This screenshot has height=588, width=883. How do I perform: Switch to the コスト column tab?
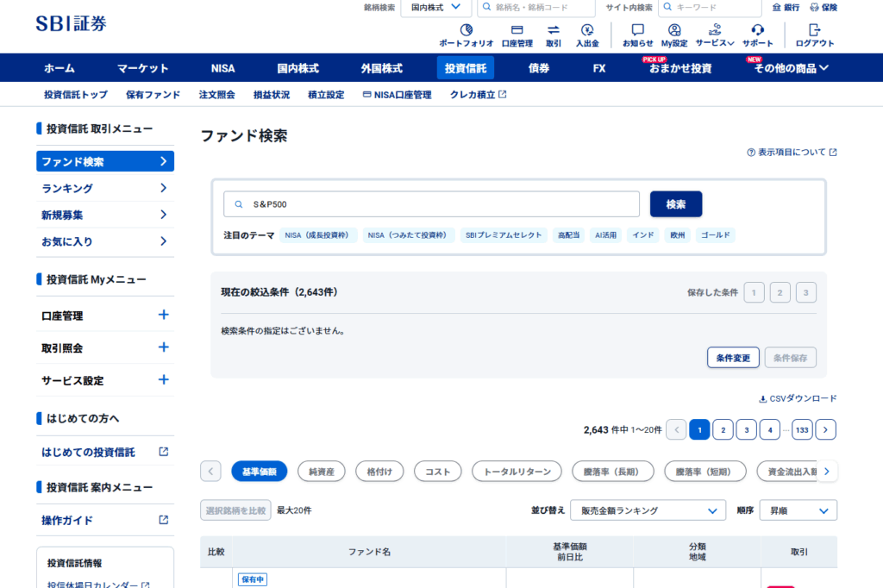pyautogui.click(x=437, y=472)
